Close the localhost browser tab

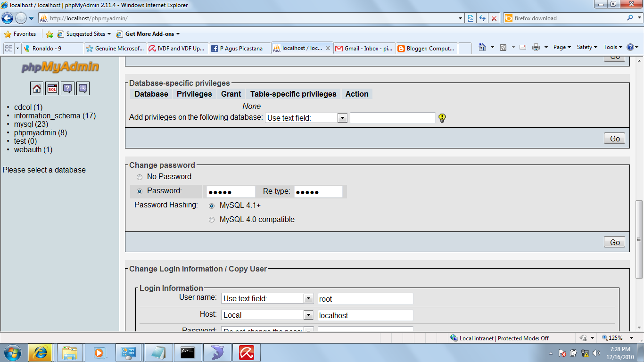(x=328, y=48)
